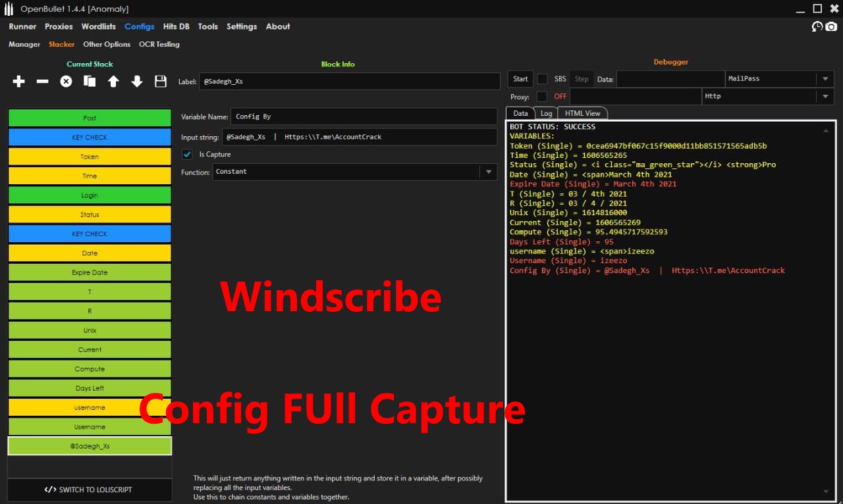Edit the Variable Name field
This screenshot has width=843, height=504.
point(364,116)
